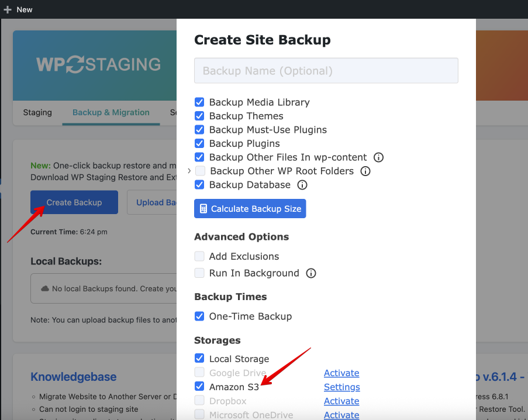Viewport: 528px width, 420px height.
Task: Click the Current Time: 6:24 pm text
Action: pyautogui.click(x=69, y=232)
